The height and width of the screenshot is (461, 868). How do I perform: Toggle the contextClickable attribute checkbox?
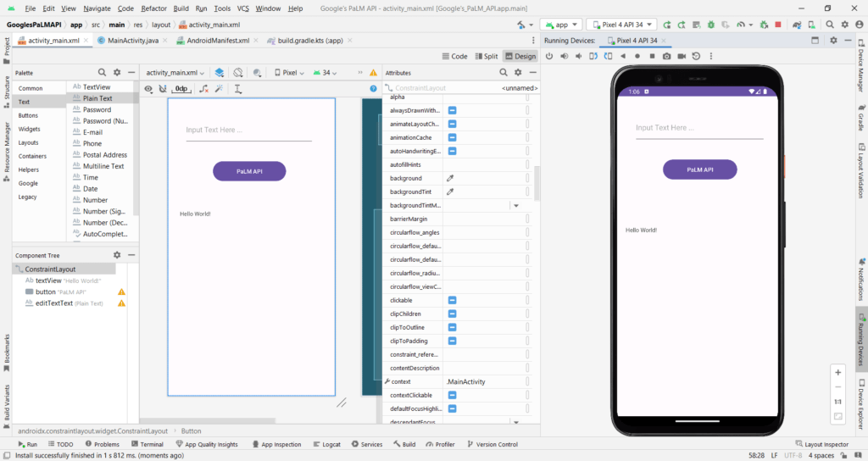453,395
